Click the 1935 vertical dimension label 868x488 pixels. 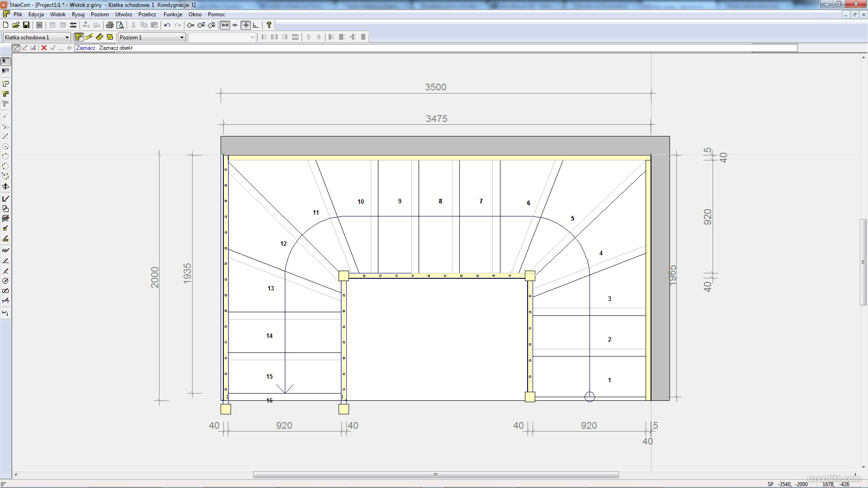[187, 274]
